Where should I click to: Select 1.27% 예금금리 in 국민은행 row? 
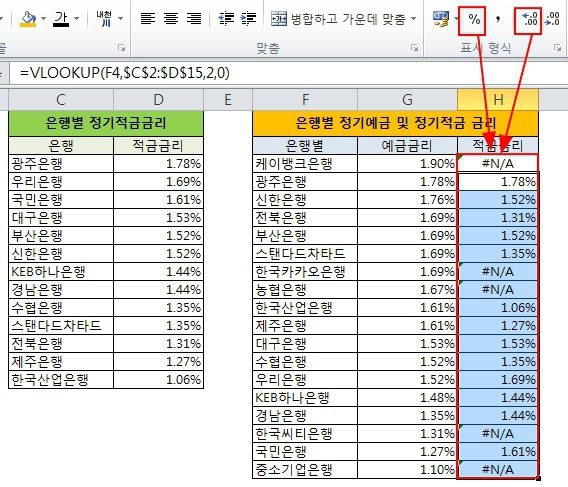tap(407, 452)
